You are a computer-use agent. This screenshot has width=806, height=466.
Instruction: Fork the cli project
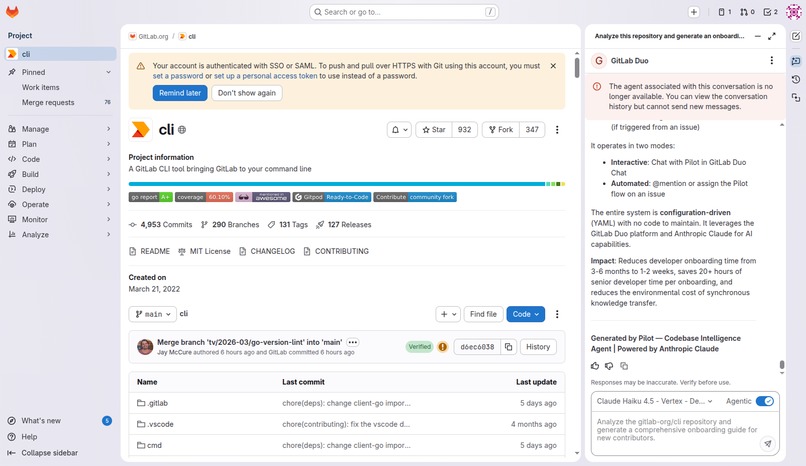tap(501, 130)
